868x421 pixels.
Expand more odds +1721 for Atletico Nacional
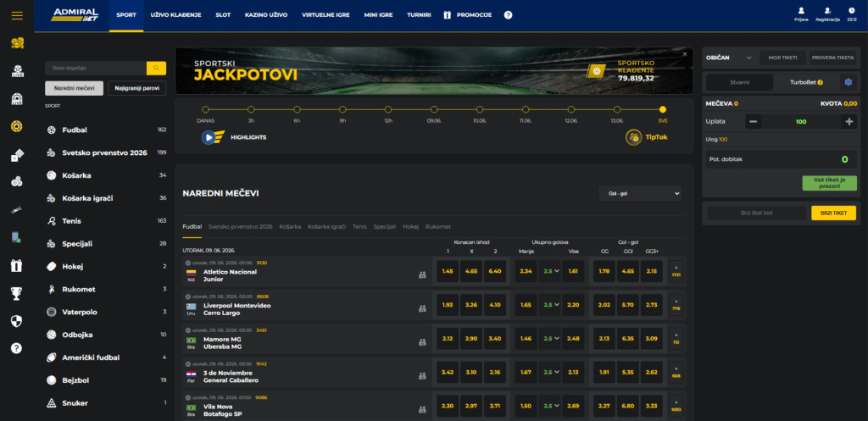pyautogui.click(x=676, y=271)
